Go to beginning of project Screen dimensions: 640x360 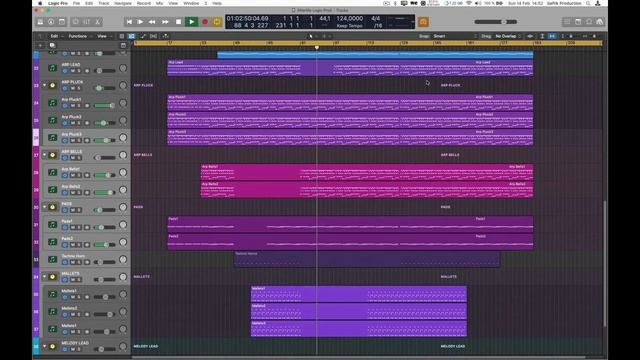(129, 22)
